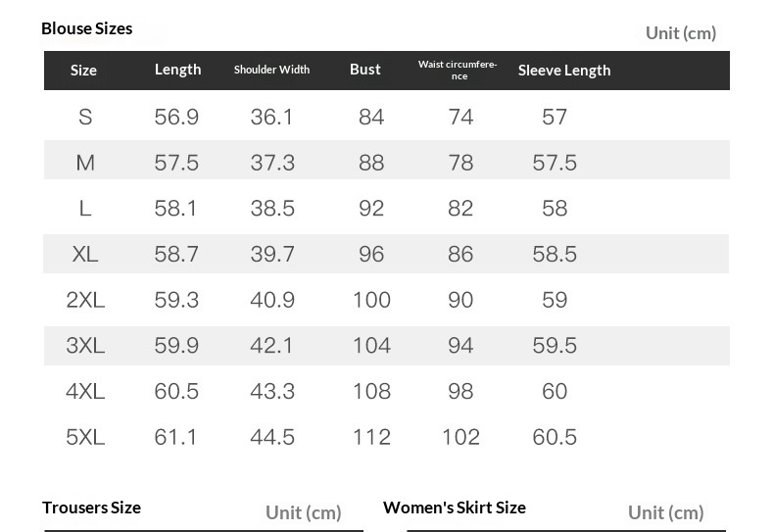Click the Blouse Sizes heading
Viewport: 774px width, 532px height.
point(86,28)
